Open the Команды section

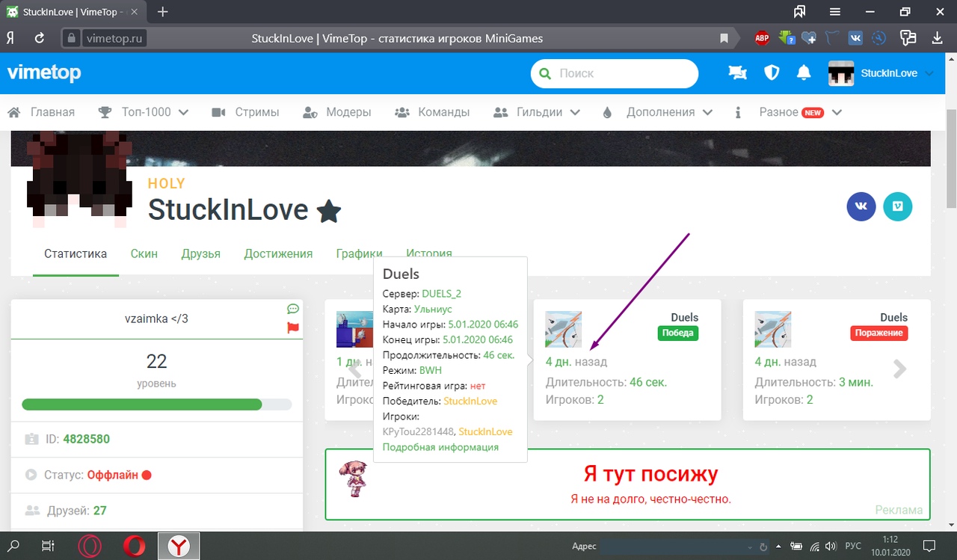tap(432, 112)
